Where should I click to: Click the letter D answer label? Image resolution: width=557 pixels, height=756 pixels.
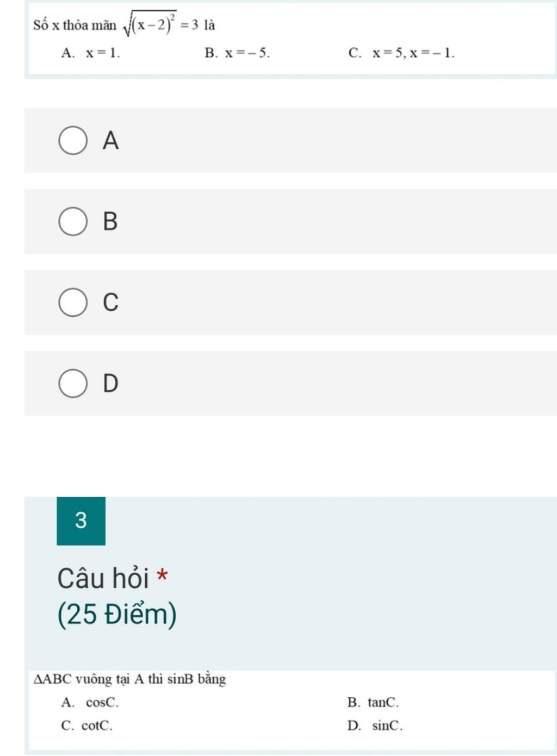click(110, 383)
